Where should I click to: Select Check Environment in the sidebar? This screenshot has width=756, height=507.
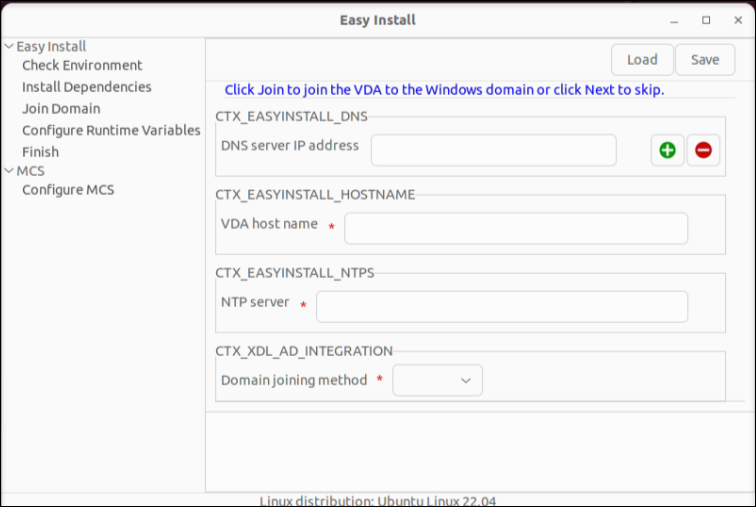82,66
